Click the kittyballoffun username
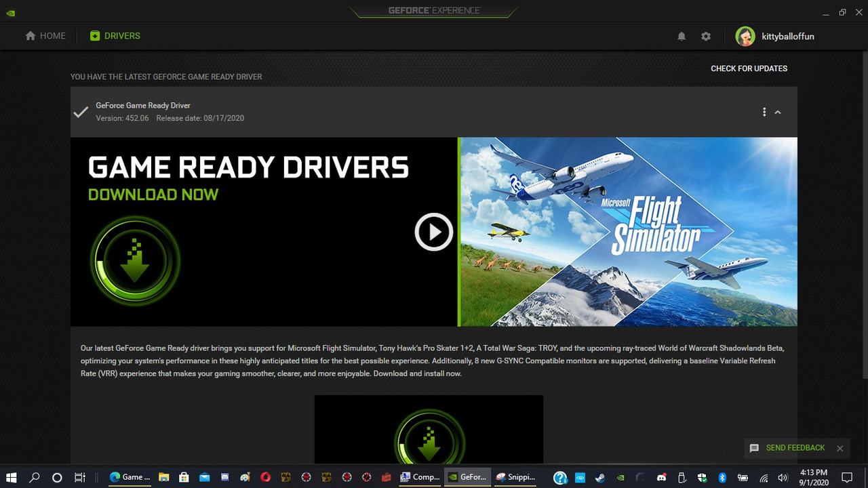Screen dimensions: 868x488 pos(788,37)
